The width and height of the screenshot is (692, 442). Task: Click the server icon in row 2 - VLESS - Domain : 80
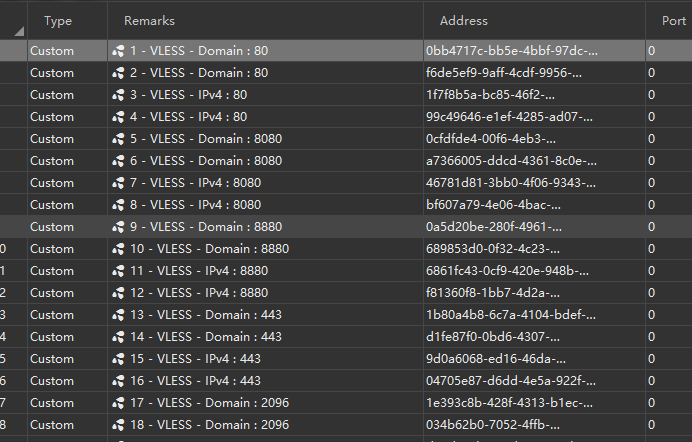[x=118, y=73]
